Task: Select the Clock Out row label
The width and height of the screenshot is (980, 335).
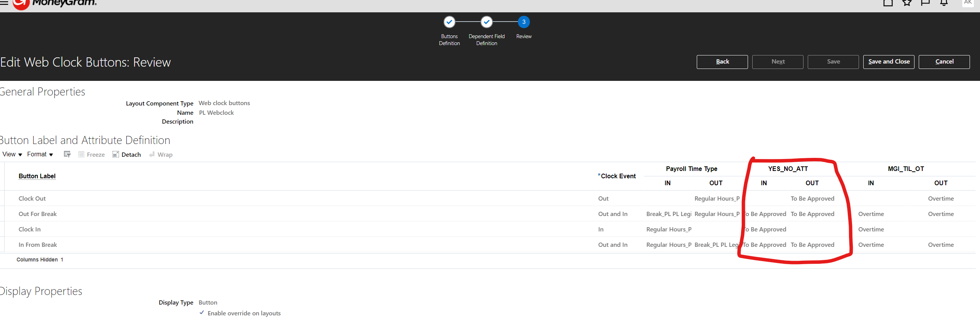Action: (32, 198)
